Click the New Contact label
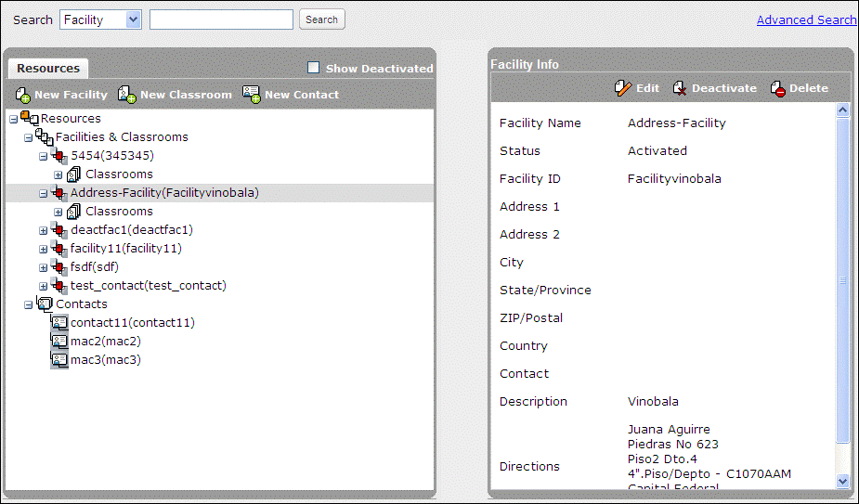The width and height of the screenshot is (859, 504). pos(302,95)
